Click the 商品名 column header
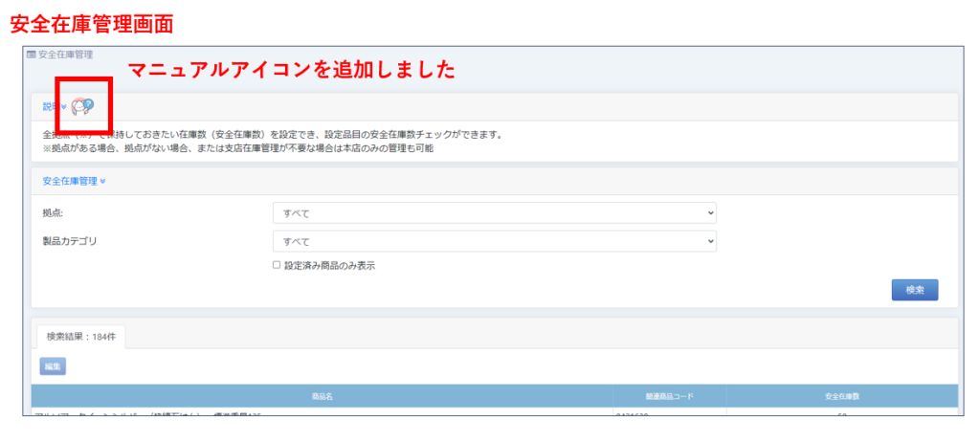The width and height of the screenshot is (980, 442). [x=322, y=395]
